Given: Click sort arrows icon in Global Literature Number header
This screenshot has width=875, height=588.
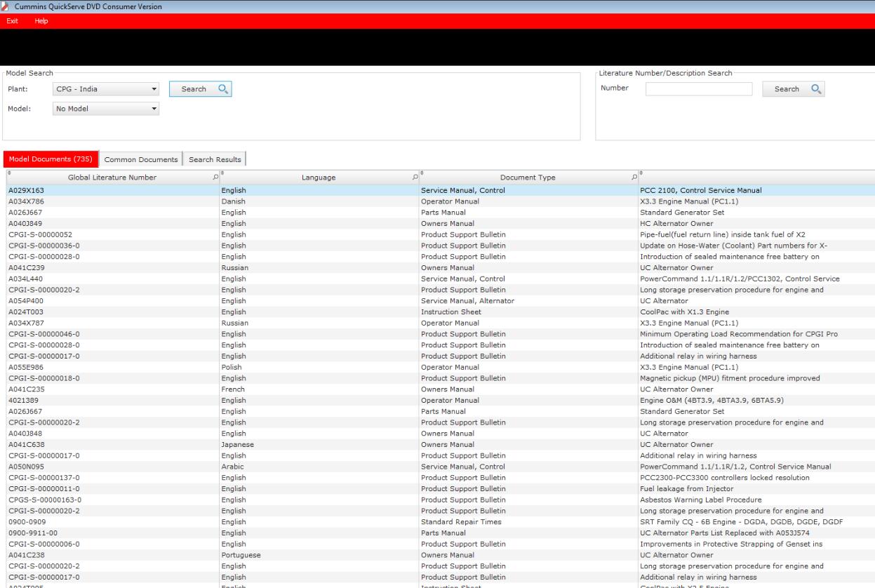Looking at the screenshot, I should (10, 172).
